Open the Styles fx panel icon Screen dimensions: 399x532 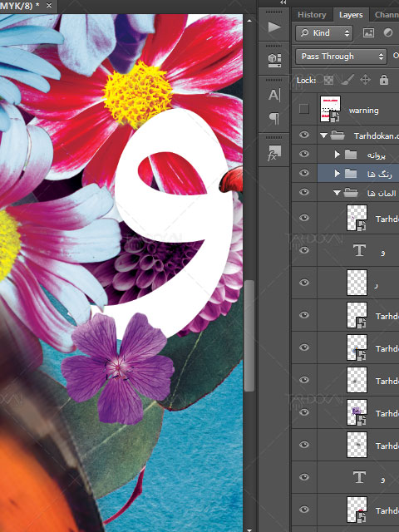tap(274, 153)
